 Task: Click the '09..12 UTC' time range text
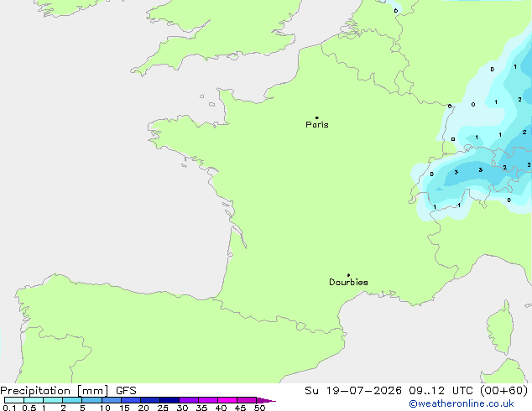pyautogui.click(x=440, y=391)
